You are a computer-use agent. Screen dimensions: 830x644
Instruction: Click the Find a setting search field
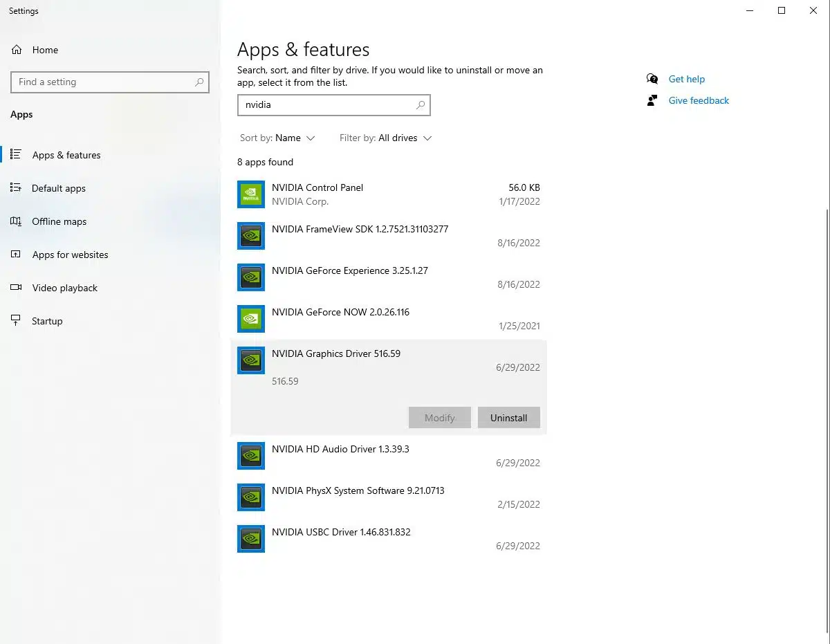pos(110,82)
